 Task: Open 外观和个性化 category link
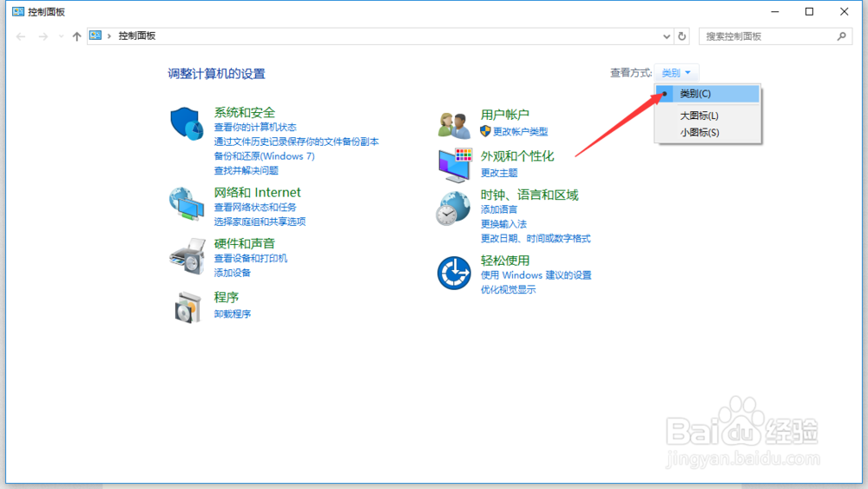(517, 156)
